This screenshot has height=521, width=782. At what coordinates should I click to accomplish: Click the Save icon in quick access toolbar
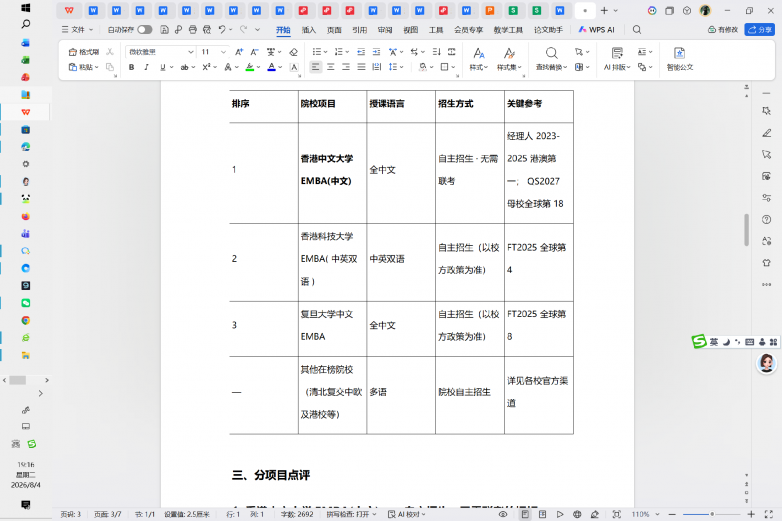[164, 30]
